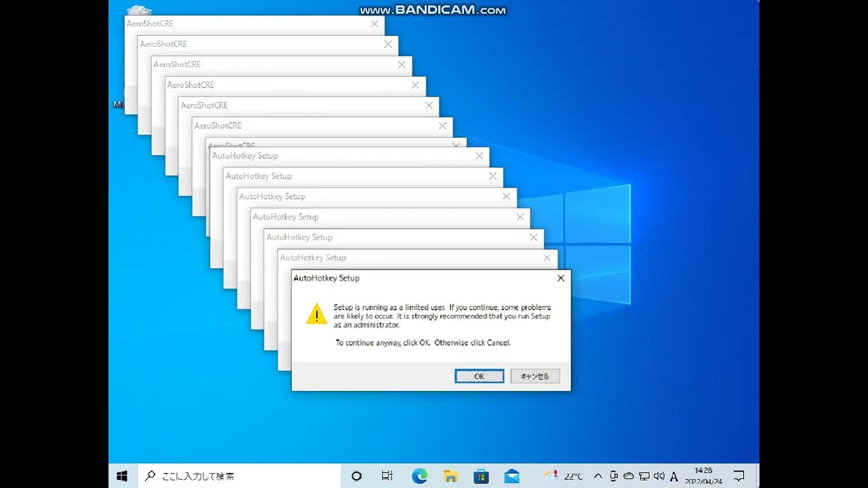Image resolution: width=868 pixels, height=488 pixels.
Task: Open the Windows Start menu
Action: (x=123, y=476)
